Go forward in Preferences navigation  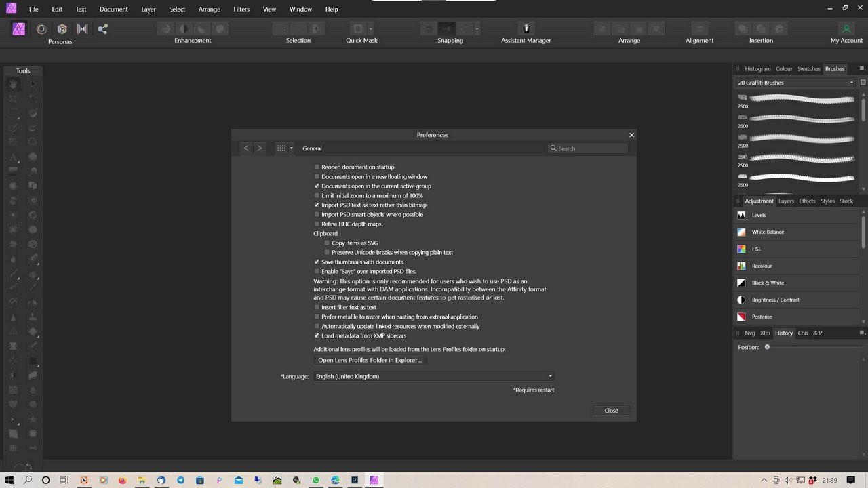[x=259, y=148]
